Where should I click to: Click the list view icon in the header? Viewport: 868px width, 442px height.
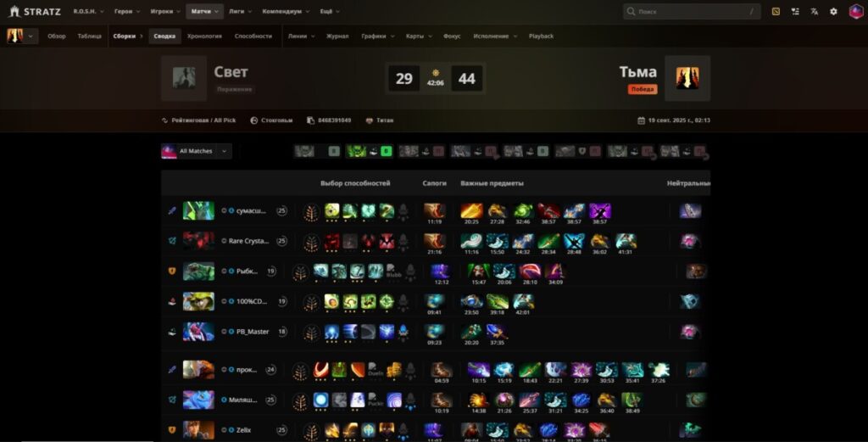[x=795, y=11]
